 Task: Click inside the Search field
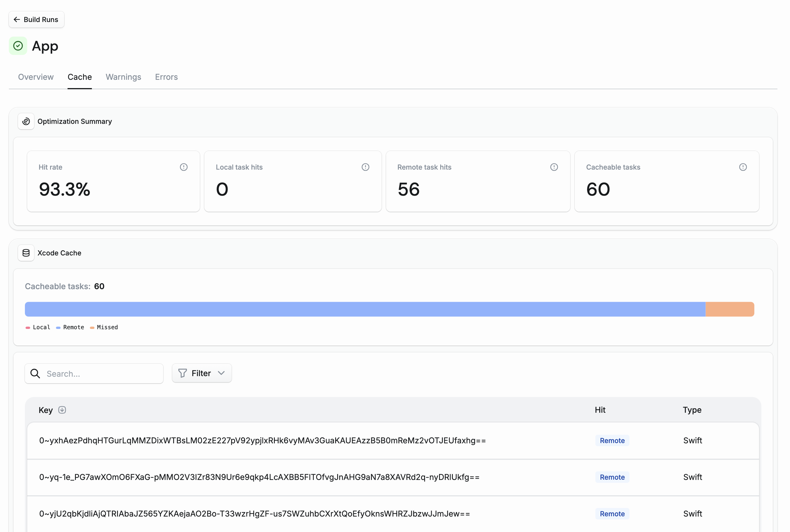pyautogui.click(x=95, y=374)
